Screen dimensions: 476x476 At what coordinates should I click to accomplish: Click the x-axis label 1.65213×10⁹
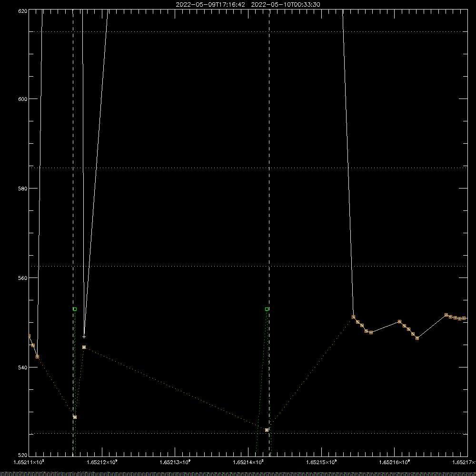click(x=175, y=462)
